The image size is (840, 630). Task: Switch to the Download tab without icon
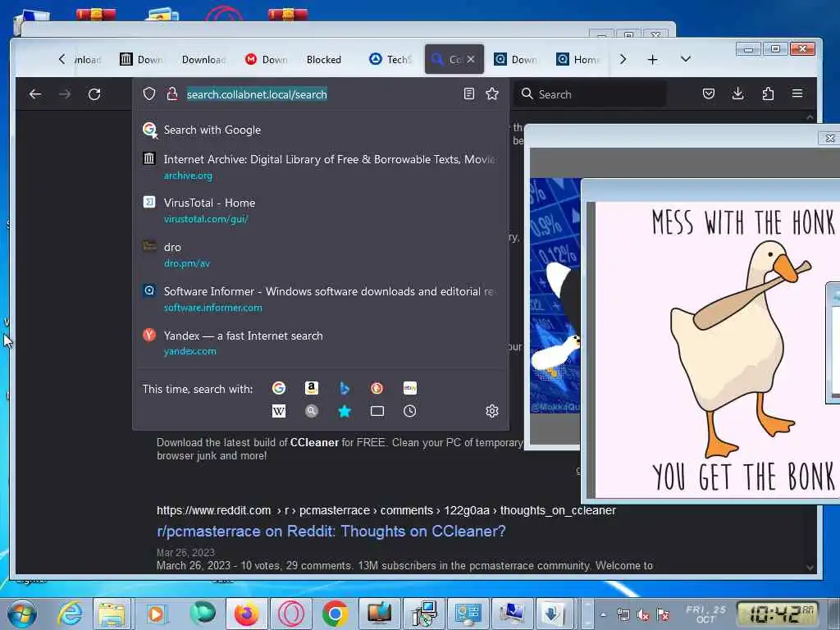(x=203, y=59)
